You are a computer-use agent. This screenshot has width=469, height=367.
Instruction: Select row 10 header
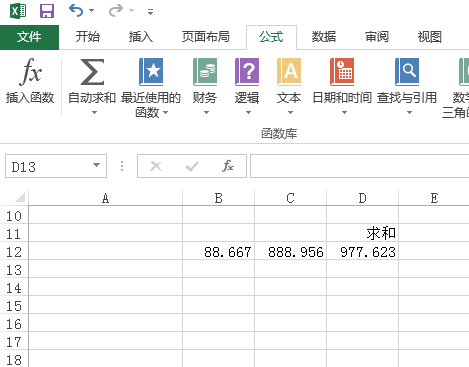(x=14, y=216)
